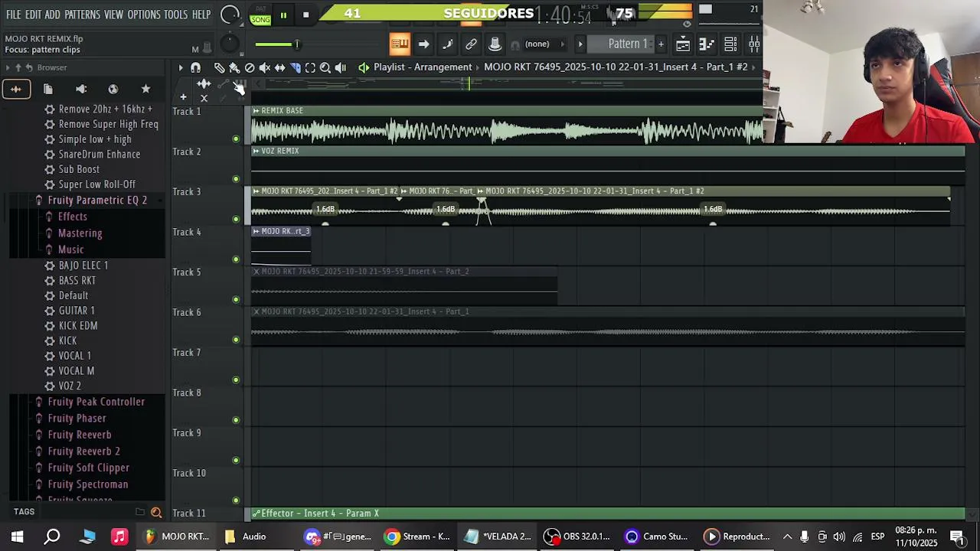Open the OPTIONS menu
This screenshot has width=980, height=551.
click(x=144, y=15)
